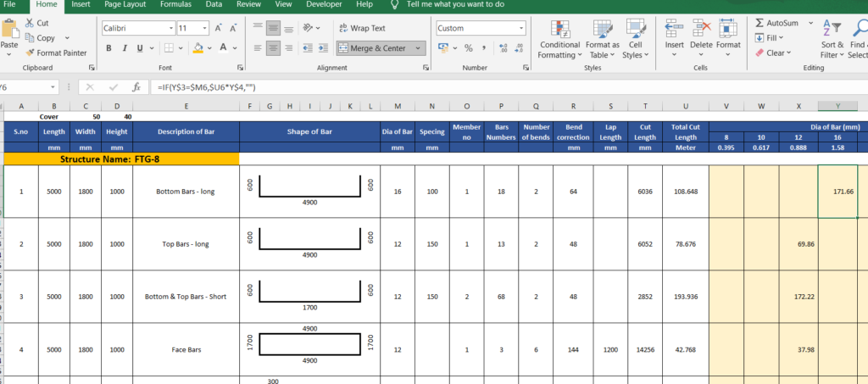
Task: Open Font group dialog launcher
Action: pos(240,68)
